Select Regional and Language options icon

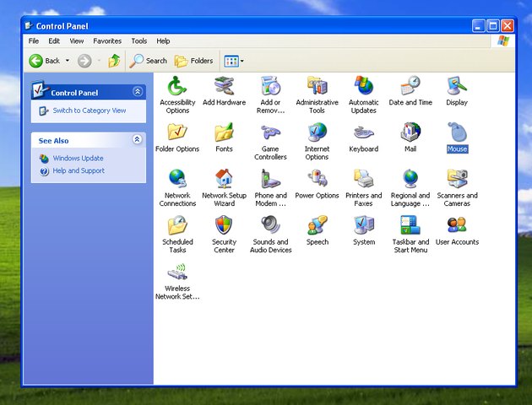(x=410, y=179)
